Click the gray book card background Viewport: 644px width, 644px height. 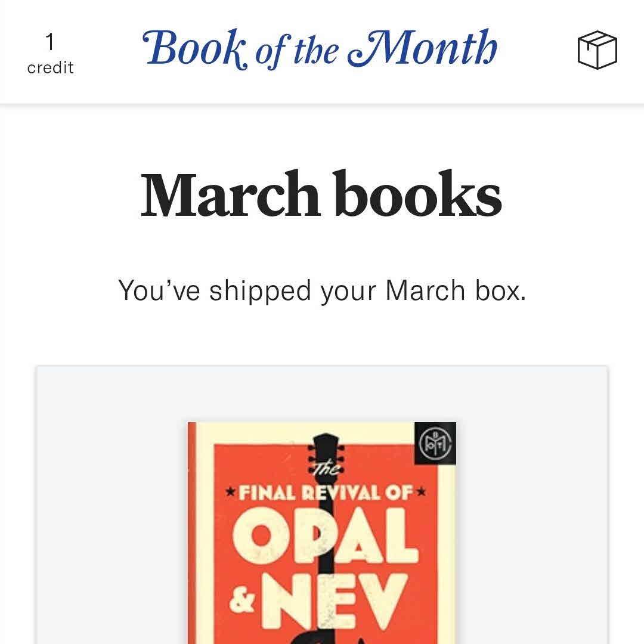[107, 507]
